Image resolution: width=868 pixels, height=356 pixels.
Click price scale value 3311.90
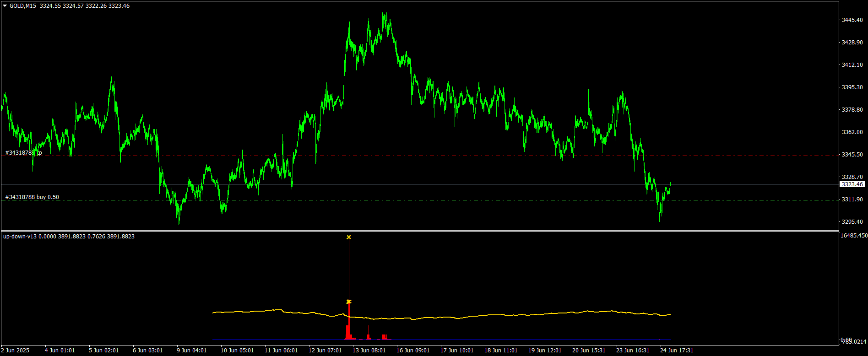pyautogui.click(x=852, y=200)
